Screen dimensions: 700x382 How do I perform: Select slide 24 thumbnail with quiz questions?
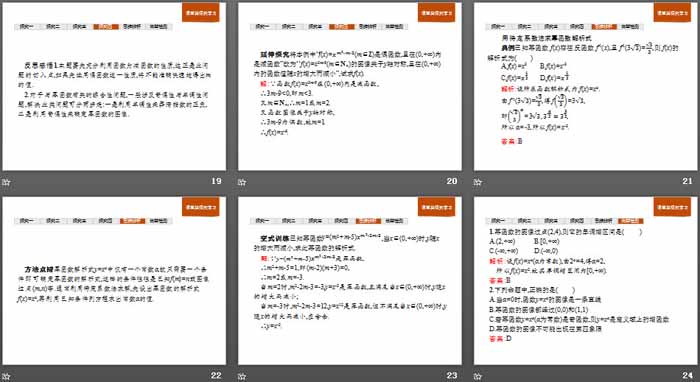(586, 281)
